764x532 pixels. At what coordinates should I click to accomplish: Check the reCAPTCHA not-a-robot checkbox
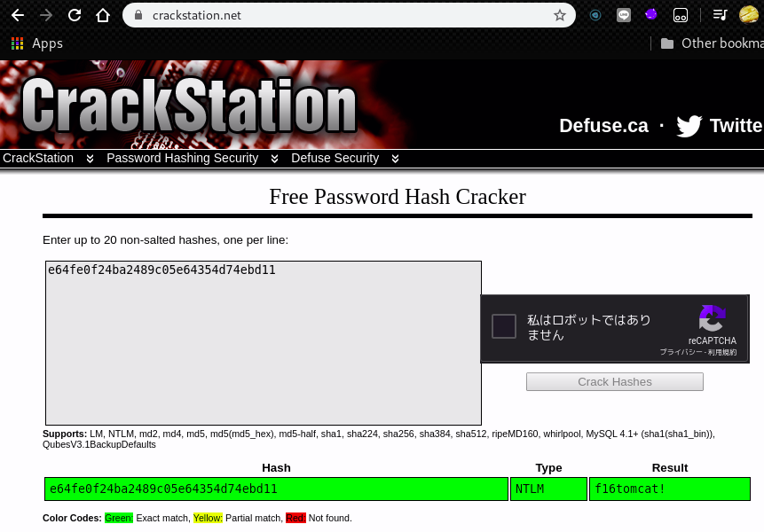(x=503, y=326)
